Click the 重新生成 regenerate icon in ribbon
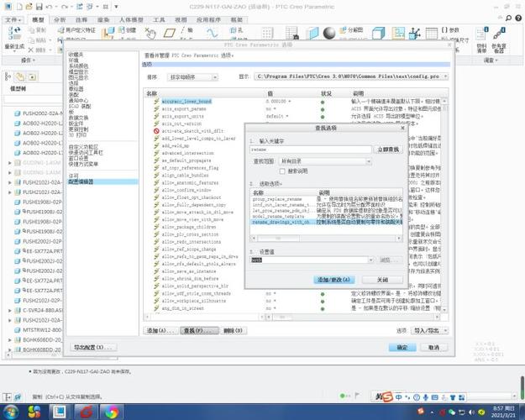 tap(14, 34)
